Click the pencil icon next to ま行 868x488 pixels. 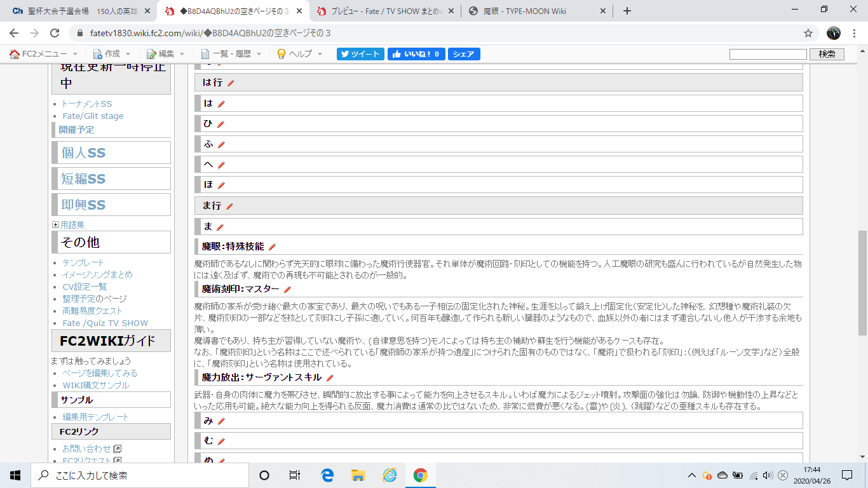pyautogui.click(x=229, y=207)
